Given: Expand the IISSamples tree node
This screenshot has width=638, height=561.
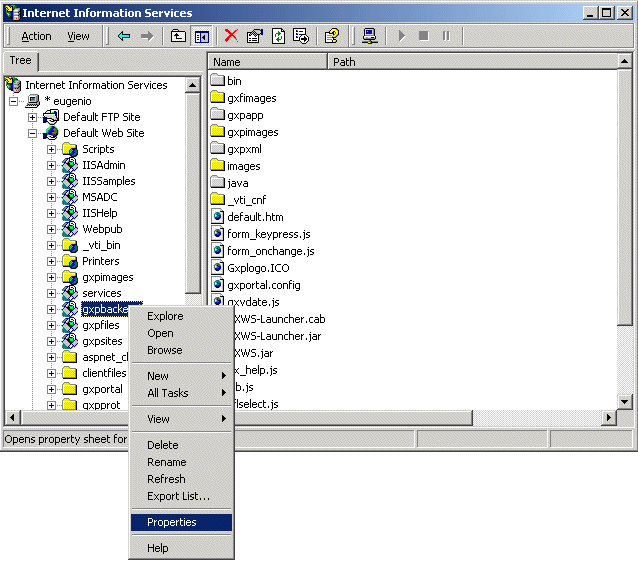Looking at the screenshot, I should 51,181.
